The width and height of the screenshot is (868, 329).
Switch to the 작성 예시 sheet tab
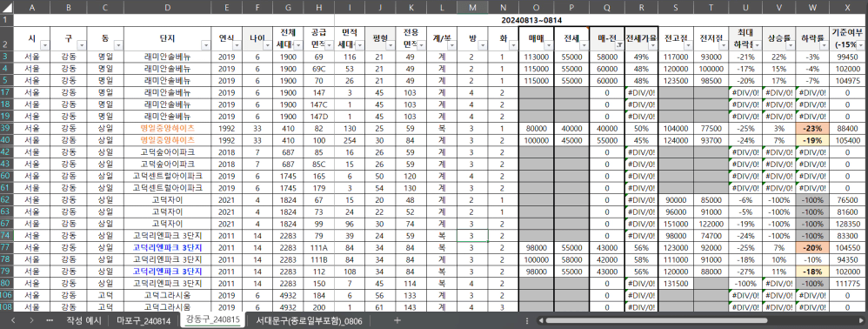point(83,320)
